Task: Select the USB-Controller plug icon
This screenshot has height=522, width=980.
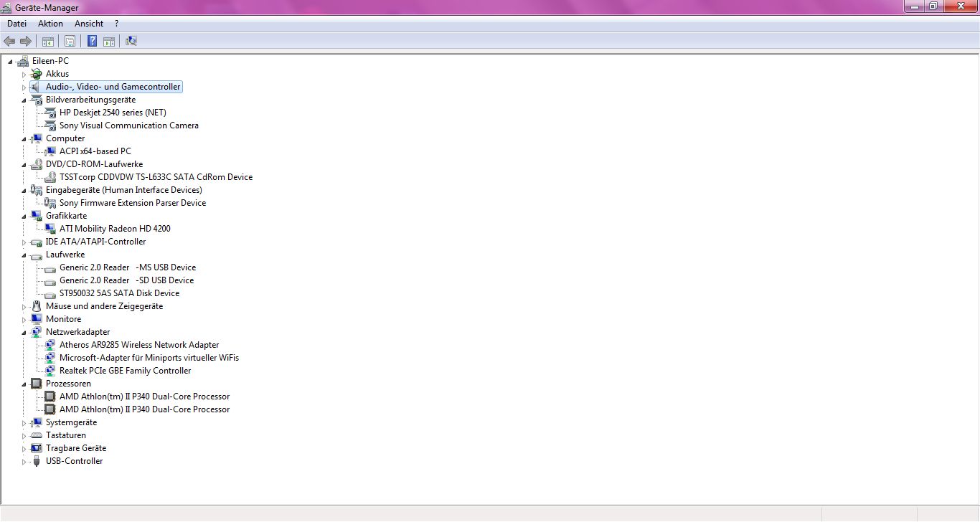Action: [x=37, y=461]
